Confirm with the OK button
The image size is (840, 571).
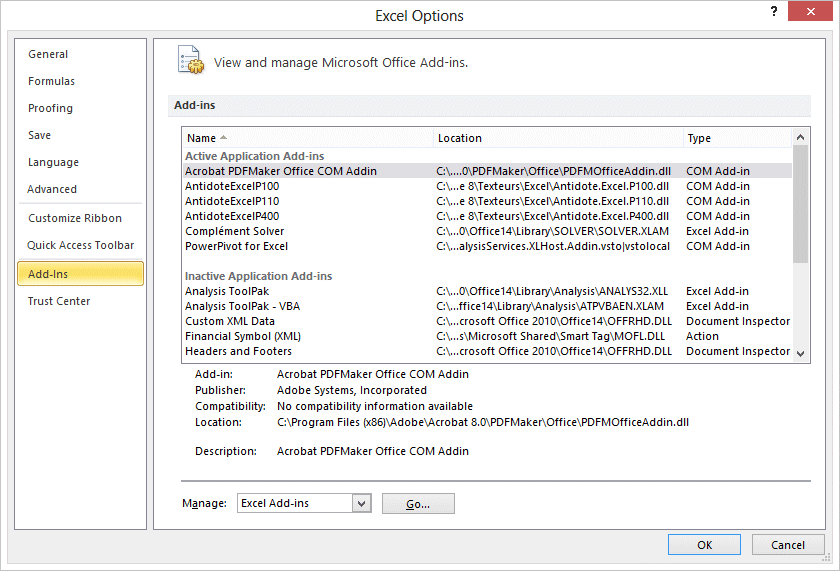coord(704,545)
